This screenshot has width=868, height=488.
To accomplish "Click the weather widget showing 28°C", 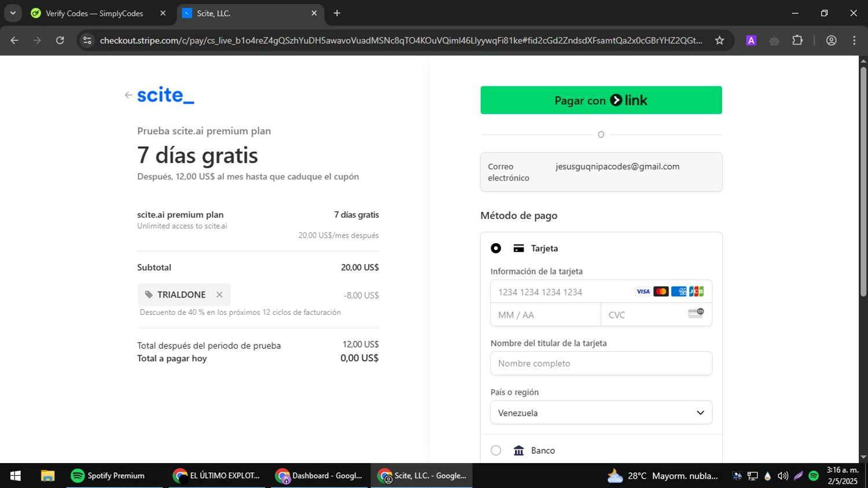I will 663,476.
